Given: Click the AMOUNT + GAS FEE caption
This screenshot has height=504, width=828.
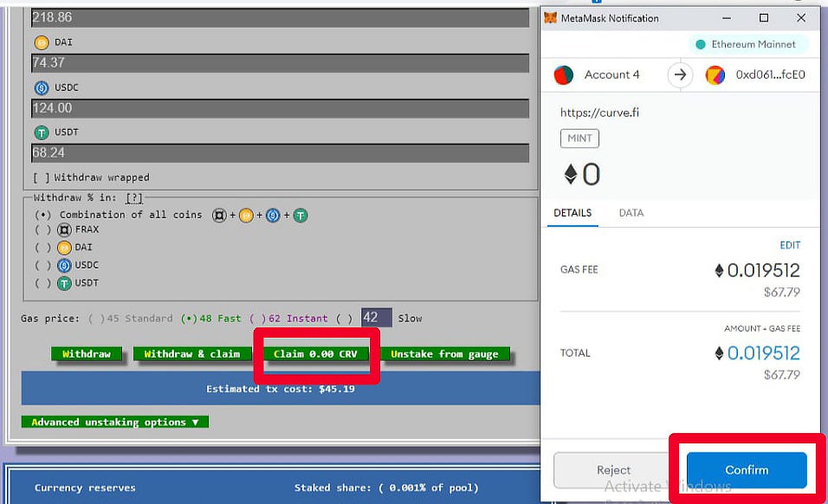Looking at the screenshot, I should click(762, 329).
